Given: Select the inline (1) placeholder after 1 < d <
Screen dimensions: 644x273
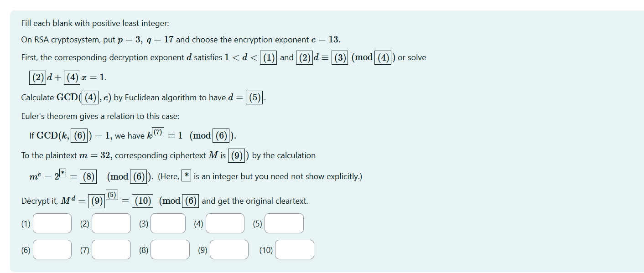Looking at the screenshot, I should 268,57.
